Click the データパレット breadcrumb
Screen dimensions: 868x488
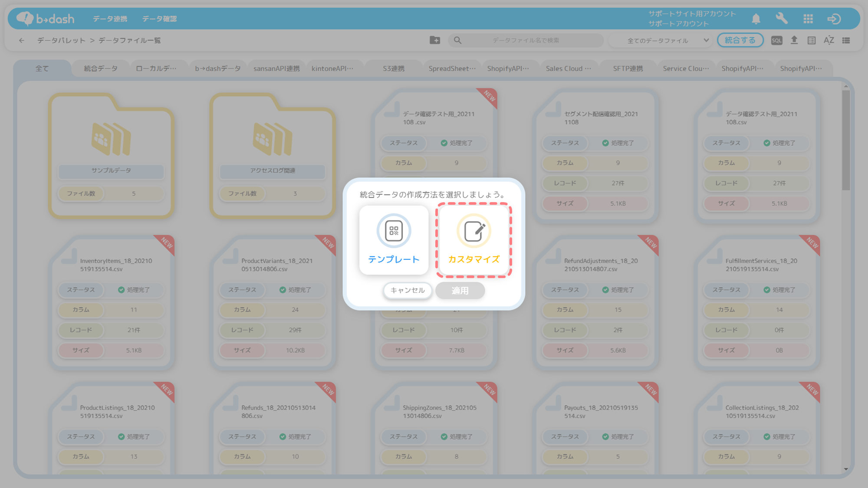61,40
